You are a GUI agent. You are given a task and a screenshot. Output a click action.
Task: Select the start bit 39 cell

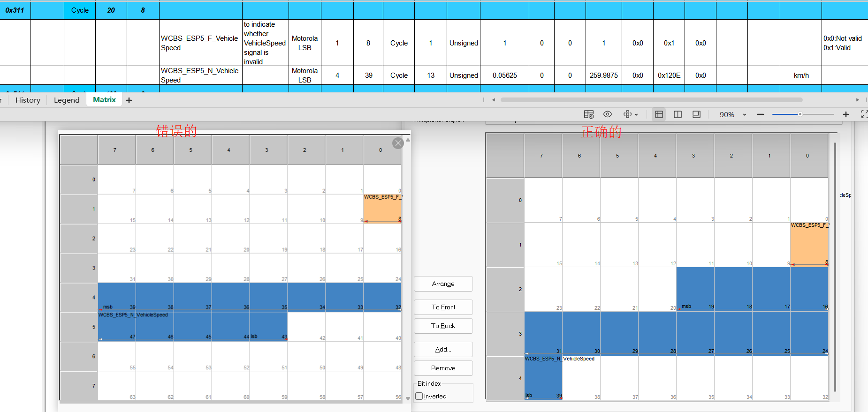[368, 75]
